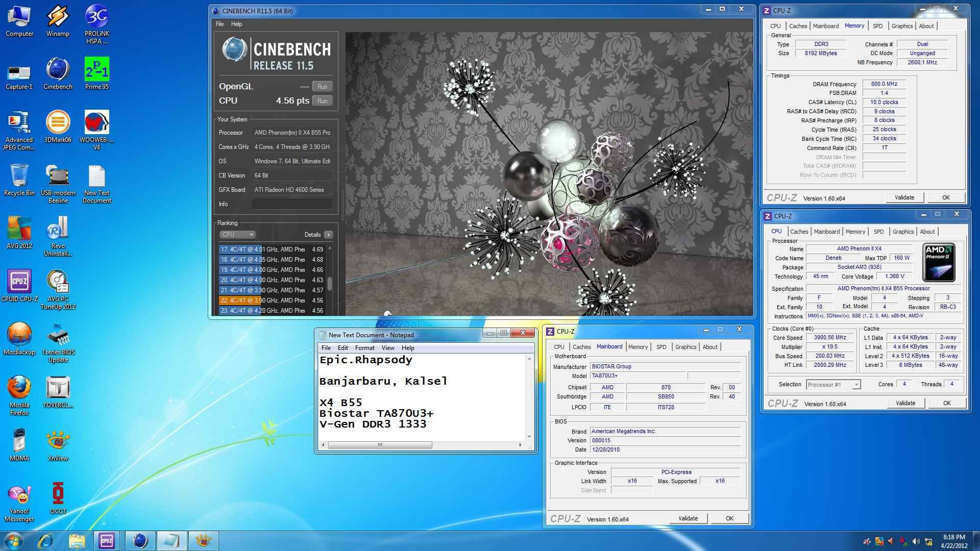
Task: Click OK in the Memory CPU-Z window
Action: click(x=946, y=197)
